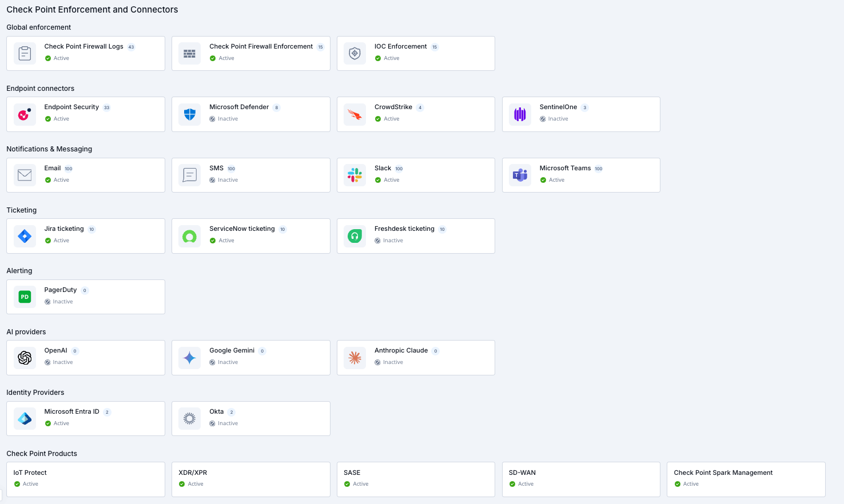
Task: Click the Check Point Firewall Enforcement brick-wall icon
Action: tap(190, 54)
